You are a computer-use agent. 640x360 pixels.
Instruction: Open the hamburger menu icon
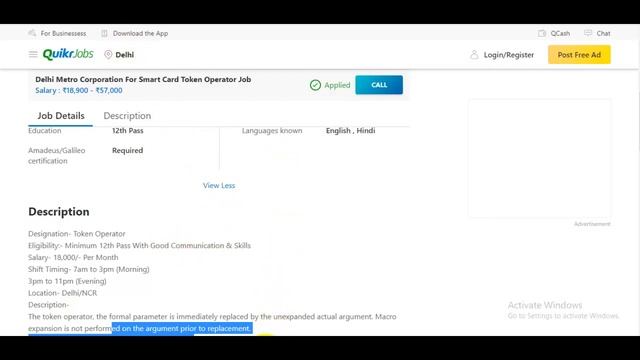pos(33,54)
